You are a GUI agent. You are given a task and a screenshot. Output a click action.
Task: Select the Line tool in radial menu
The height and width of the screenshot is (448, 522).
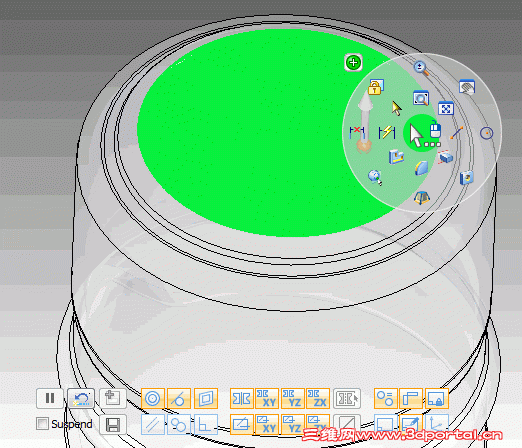(457, 133)
